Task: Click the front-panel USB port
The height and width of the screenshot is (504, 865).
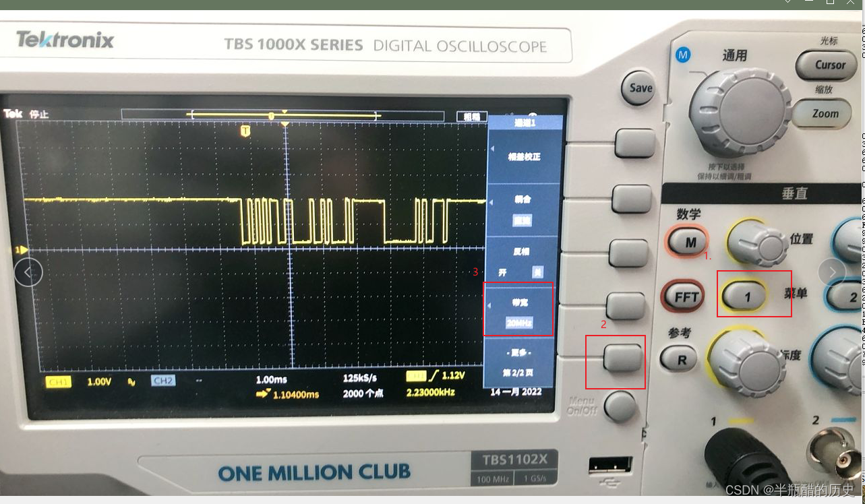Action: (610, 466)
